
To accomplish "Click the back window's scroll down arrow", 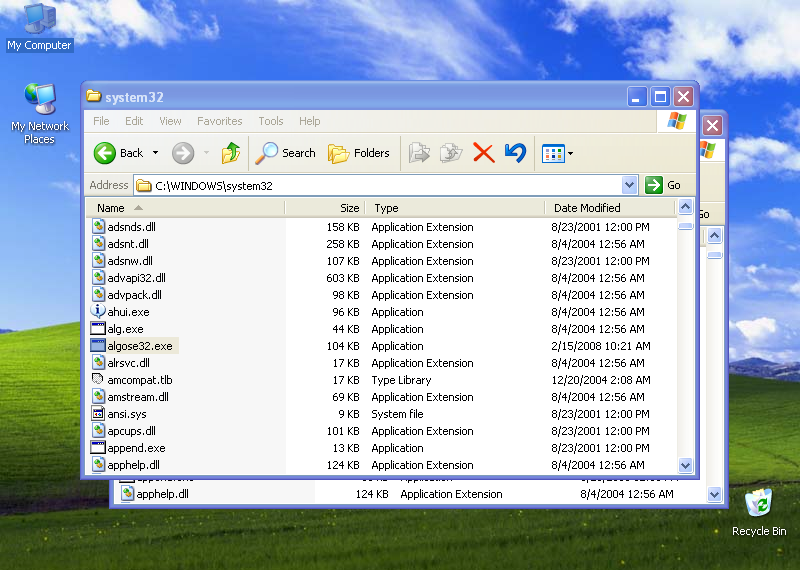I will pyautogui.click(x=714, y=494).
